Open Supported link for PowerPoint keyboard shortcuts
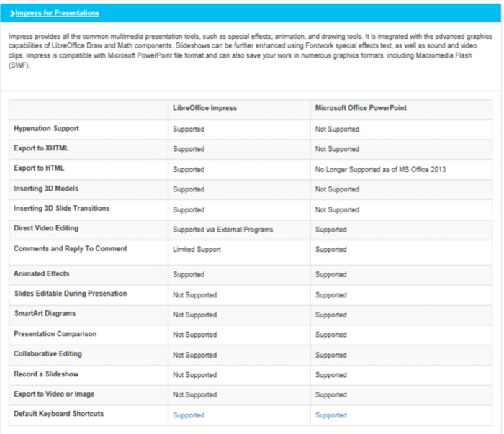Image resolution: width=504 pixels, height=434 pixels. (x=331, y=415)
